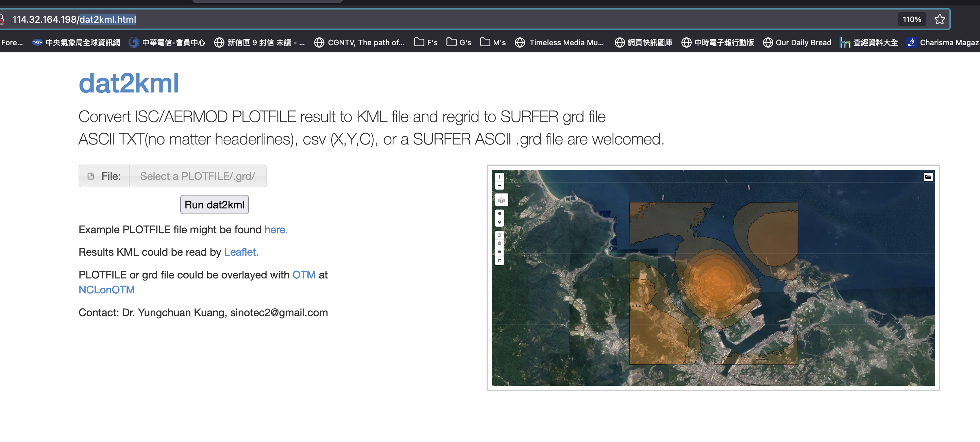Viewport: 980px width, 442px height.
Task: Click the comment bubble map tool
Action: tap(500, 252)
